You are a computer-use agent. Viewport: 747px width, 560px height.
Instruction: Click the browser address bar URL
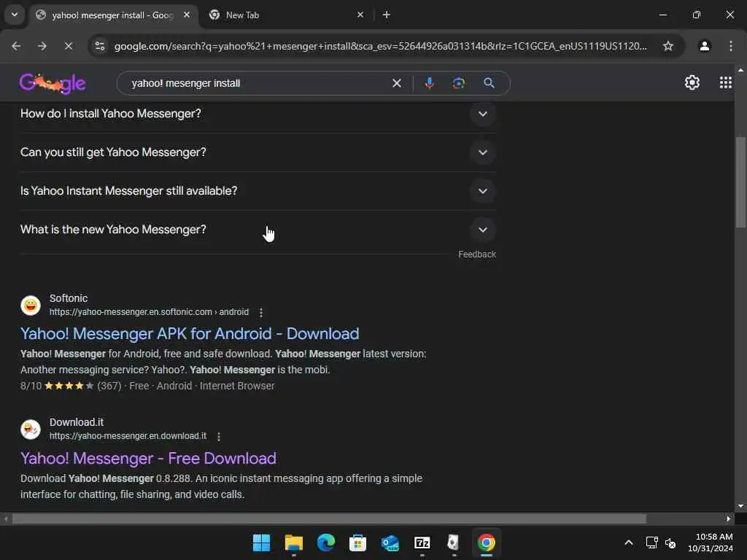[380, 46]
